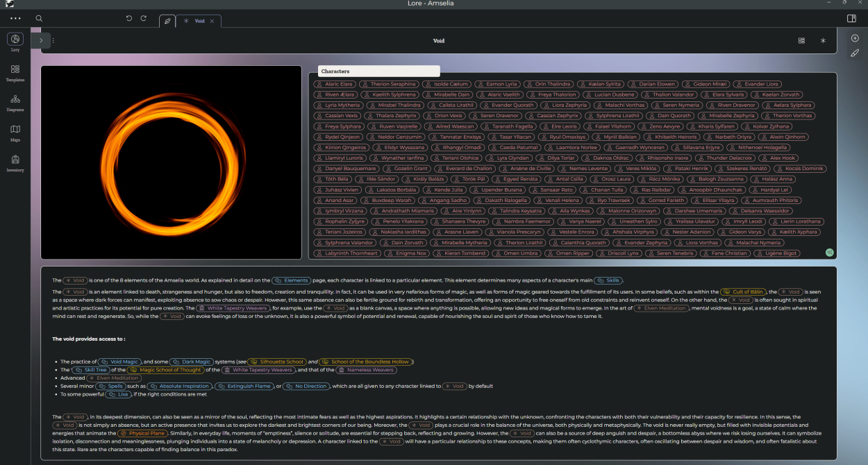
Task: Click the circled plus icon
Action: tap(855, 38)
